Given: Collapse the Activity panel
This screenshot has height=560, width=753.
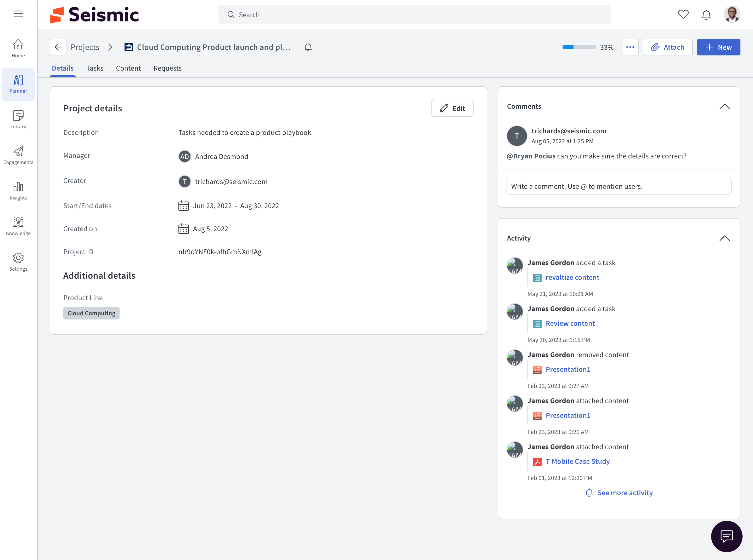Looking at the screenshot, I should [724, 238].
